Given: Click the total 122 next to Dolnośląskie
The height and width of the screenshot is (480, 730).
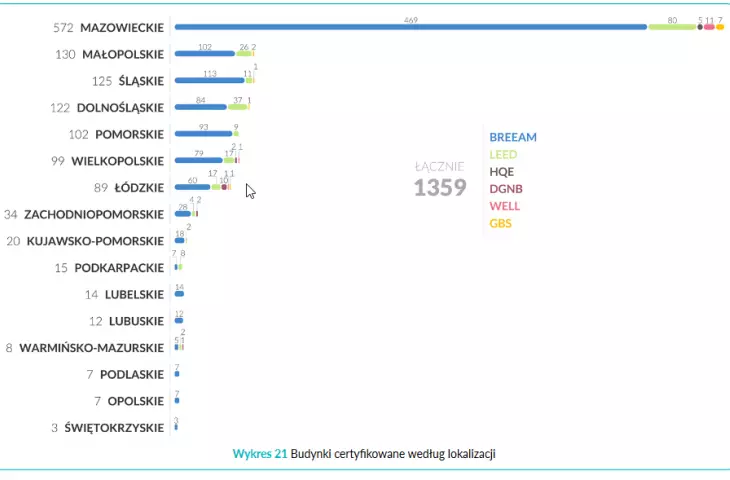Looking at the screenshot, I should tap(60, 108).
